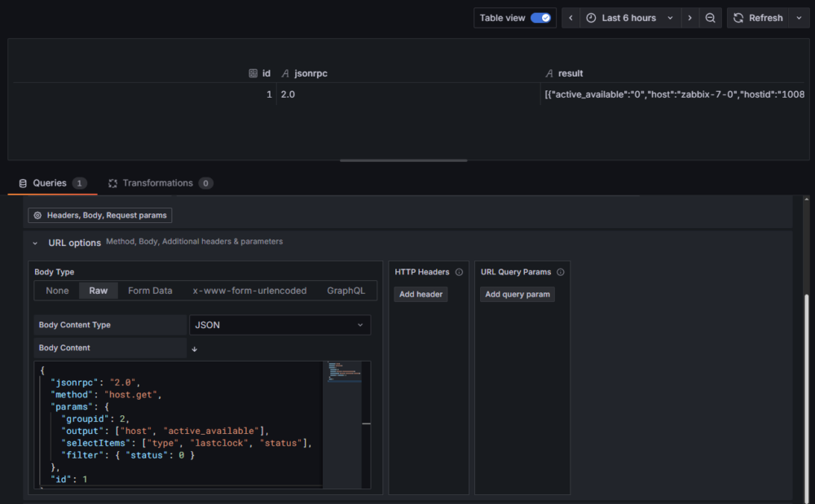Click the Add header button
The height and width of the screenshot is (504, 815).
421,294
